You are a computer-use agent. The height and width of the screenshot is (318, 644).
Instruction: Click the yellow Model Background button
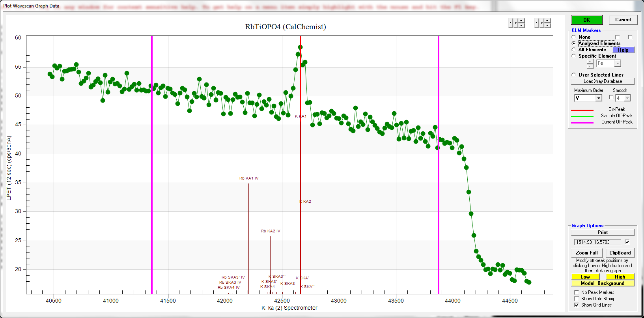(602, 283)
